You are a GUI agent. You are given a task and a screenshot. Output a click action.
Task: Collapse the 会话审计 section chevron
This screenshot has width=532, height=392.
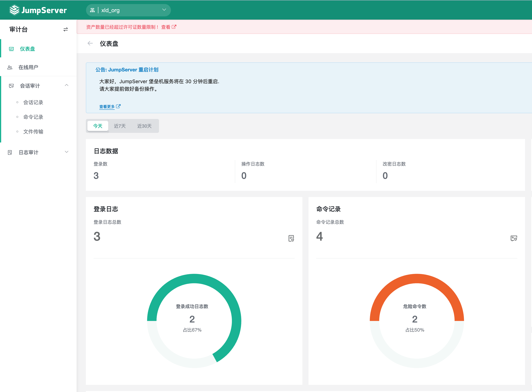67,85
